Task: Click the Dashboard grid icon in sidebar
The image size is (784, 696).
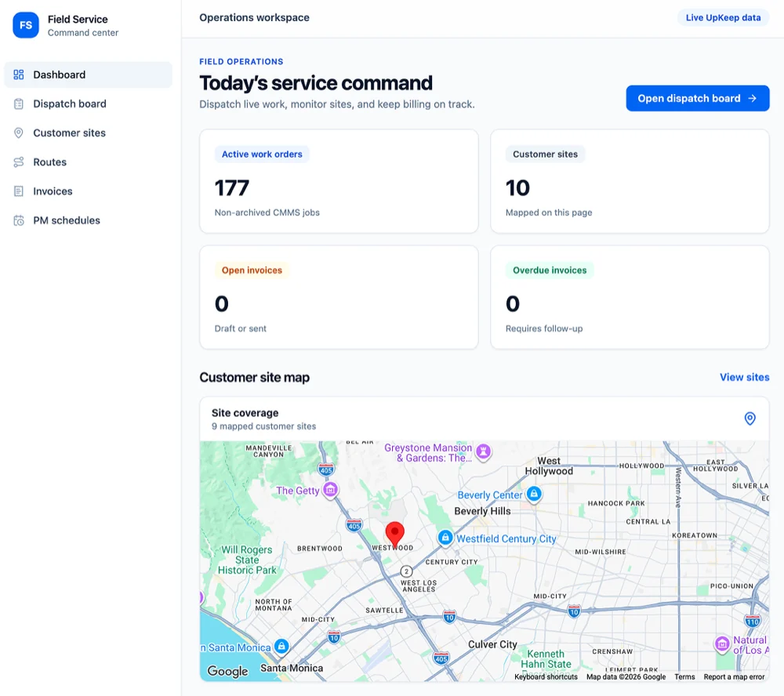Action: pos(19,74)
